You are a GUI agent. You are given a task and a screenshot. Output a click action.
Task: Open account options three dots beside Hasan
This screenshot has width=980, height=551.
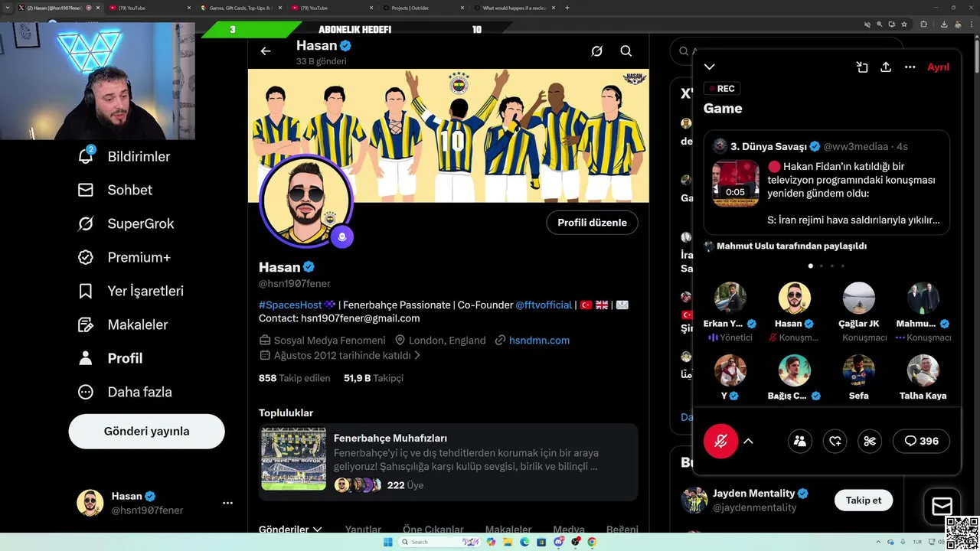click(227, 503)
